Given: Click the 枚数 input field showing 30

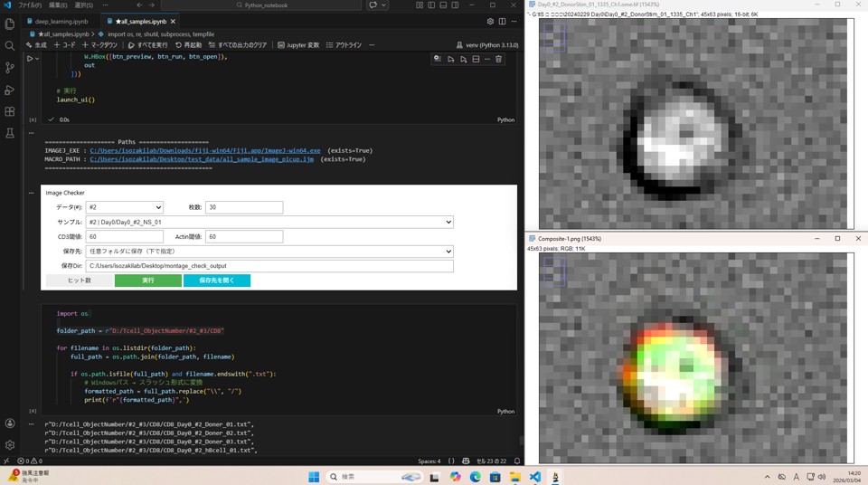Looking at the screenshot, I should click(244, 207).
